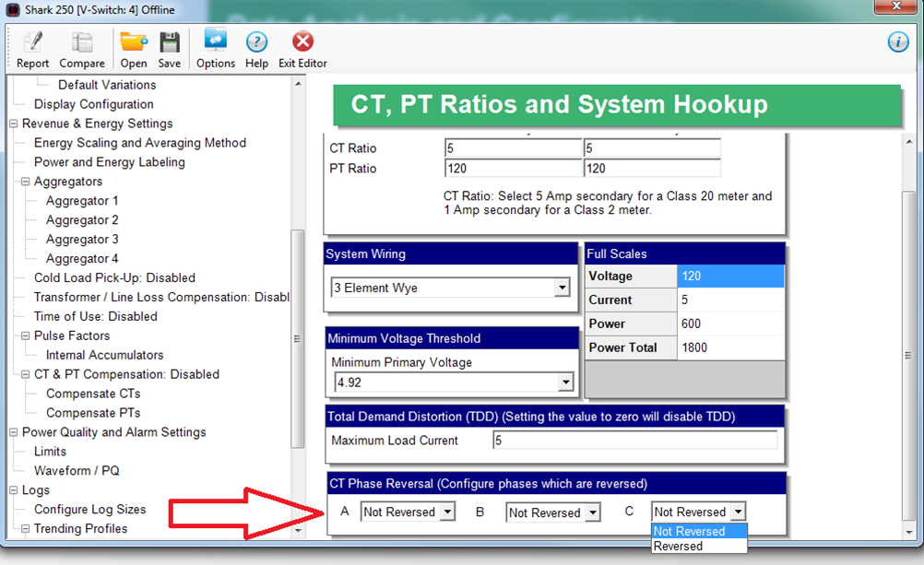Screen dimensions: 924x565
Task: Open the System Wiring dropdown
Action: [563, 288]
